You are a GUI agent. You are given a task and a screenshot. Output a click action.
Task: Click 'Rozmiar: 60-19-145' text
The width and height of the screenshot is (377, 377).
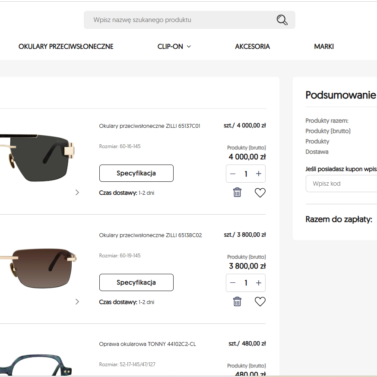coord(120,256)
